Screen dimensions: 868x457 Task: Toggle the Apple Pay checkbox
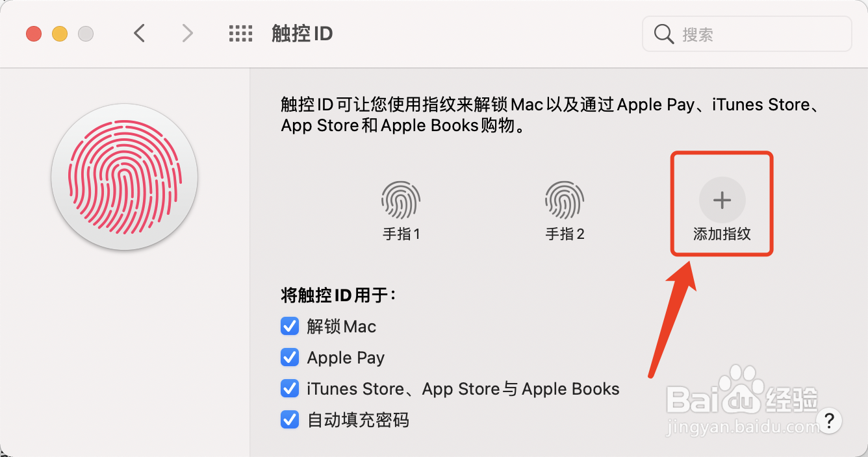pos(289,357)
